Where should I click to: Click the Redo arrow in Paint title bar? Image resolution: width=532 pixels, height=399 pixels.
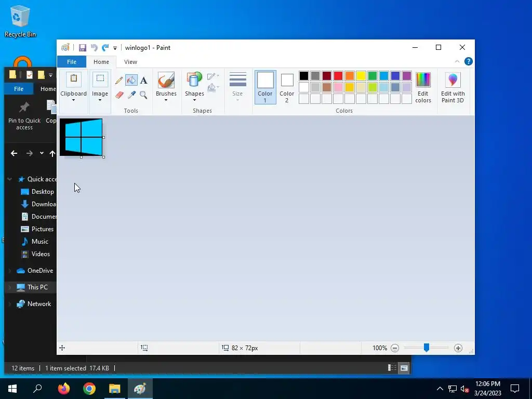point(105,48)
